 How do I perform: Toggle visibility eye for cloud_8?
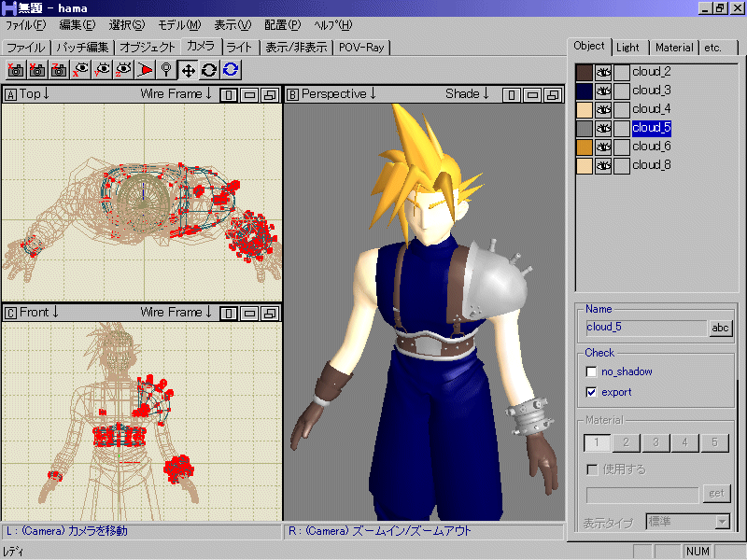pyautogui.click(x=603, y=165)
